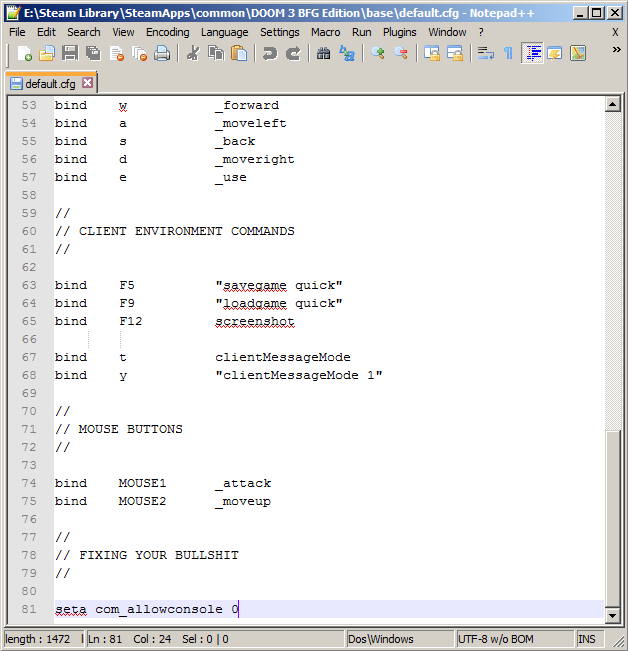Click the Copy icon
The height and width of the screenshot is (651, 628).
point(216,54)
